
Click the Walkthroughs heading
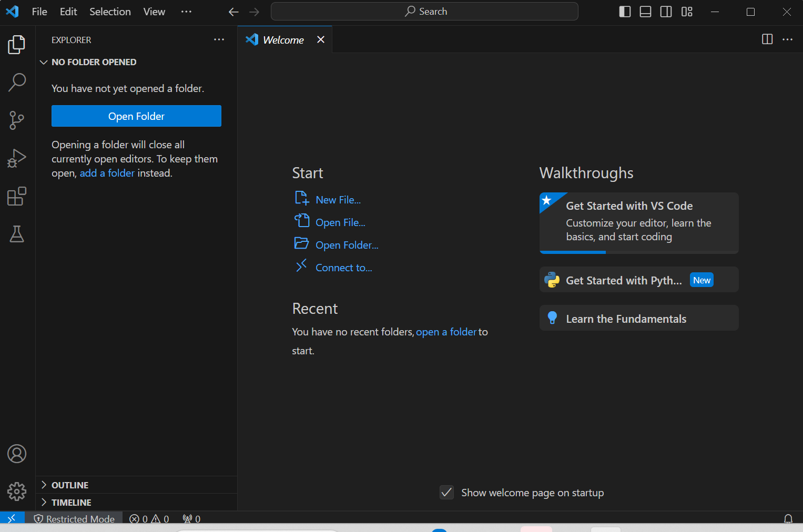(x=586, y=173)
